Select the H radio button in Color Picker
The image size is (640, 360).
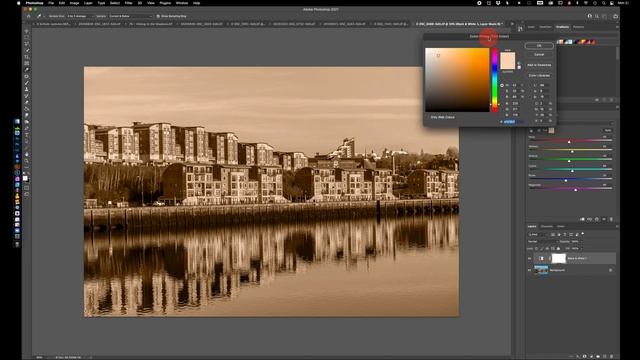(x=502, y=85)
